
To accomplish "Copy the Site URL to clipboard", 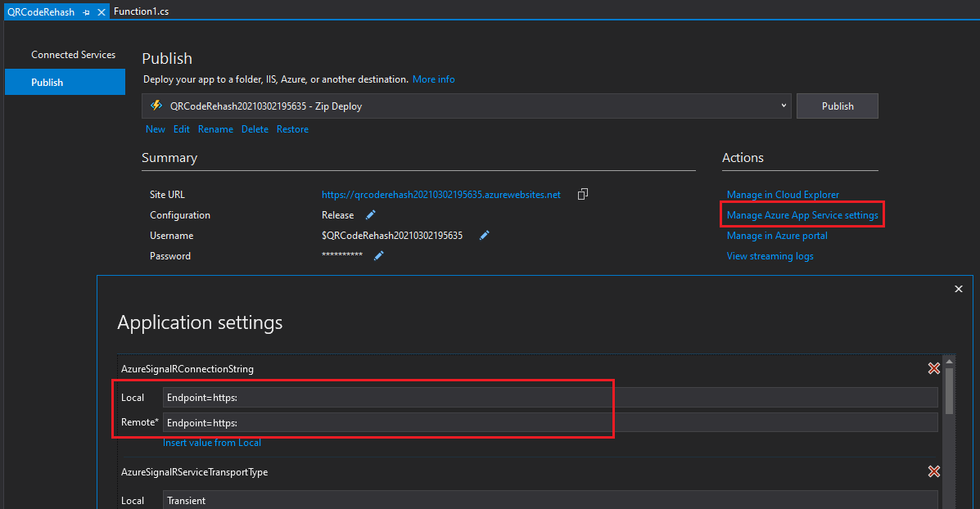I will coord(582,194).
